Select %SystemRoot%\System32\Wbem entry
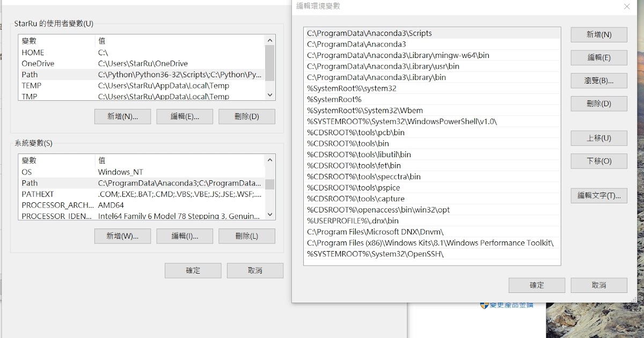The height and width of the screenshot is (338, 644). 432,111
